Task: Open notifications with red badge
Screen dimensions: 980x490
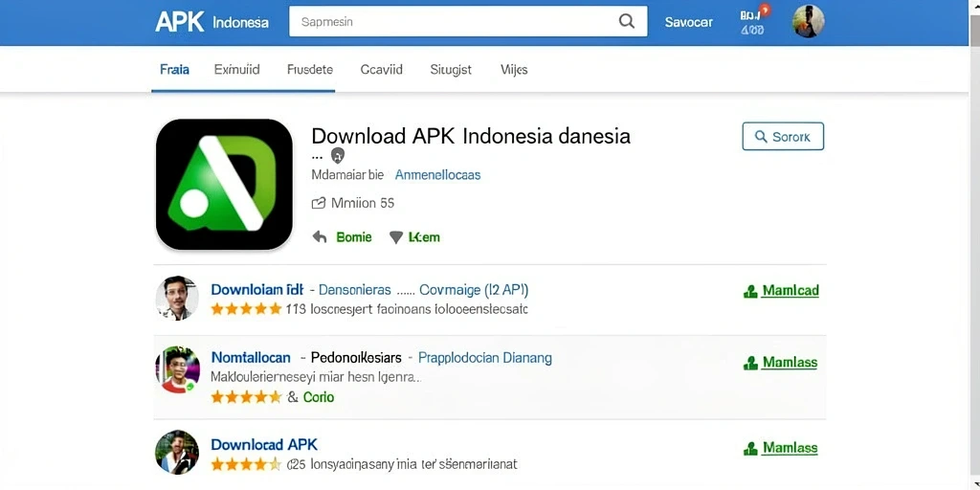Action: coord(754,20)
